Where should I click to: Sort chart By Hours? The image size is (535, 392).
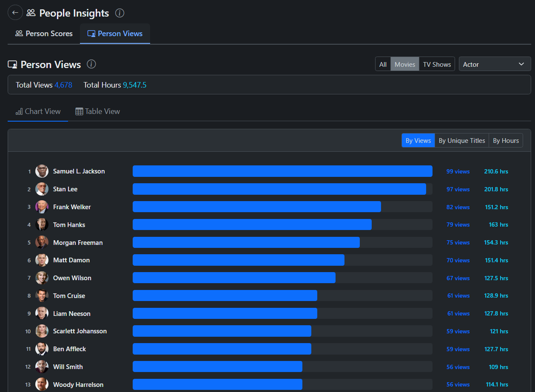coord(506,140)
